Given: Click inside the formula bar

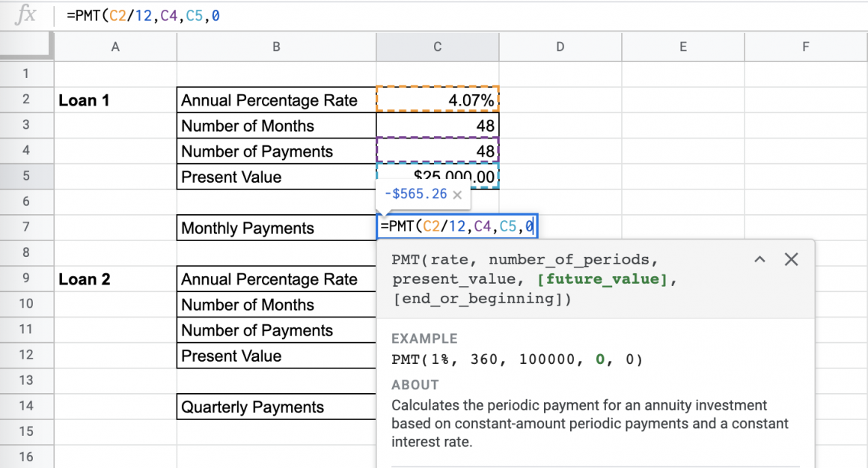Looking at the screenshot, I should [x=224, y=13].
